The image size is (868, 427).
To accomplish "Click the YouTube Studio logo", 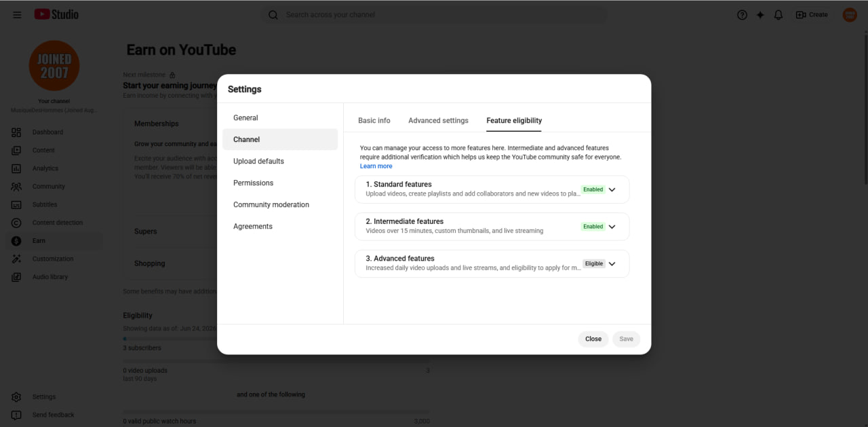I will (x=56, y=14).
